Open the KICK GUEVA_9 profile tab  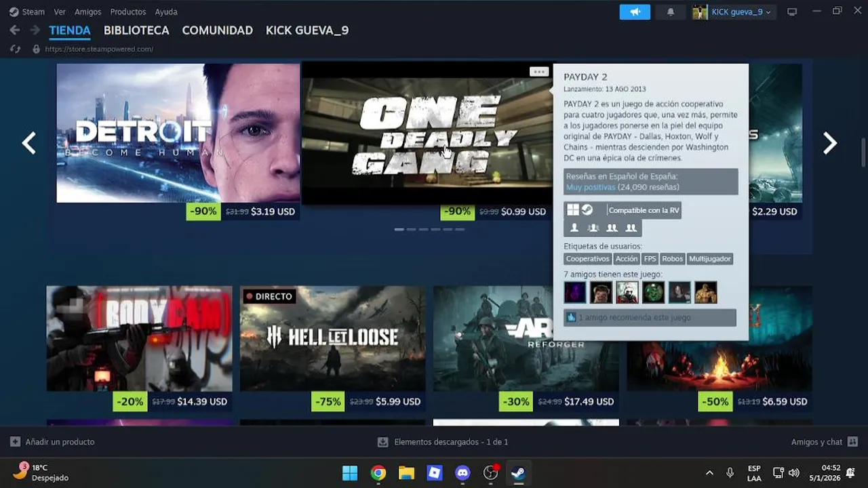[x=307, y=30]
